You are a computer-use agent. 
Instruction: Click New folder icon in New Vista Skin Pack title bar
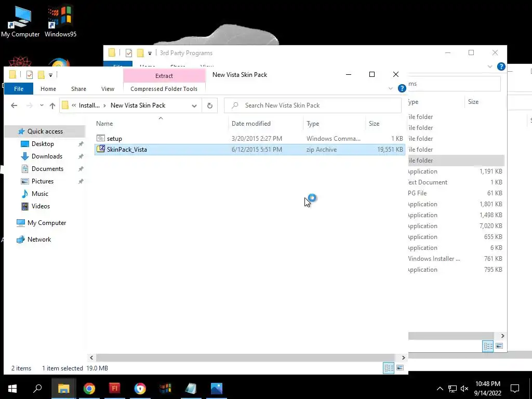click(x=41, y=75)
